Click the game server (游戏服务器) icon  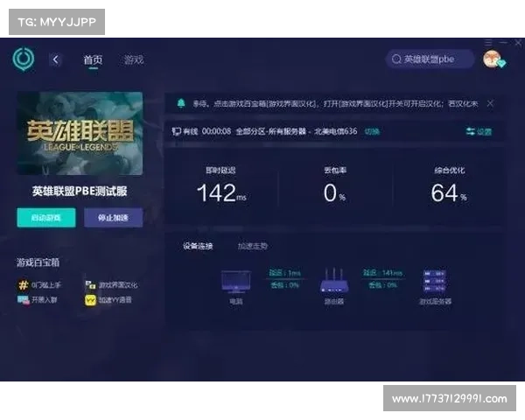click(x=436, y=282)
